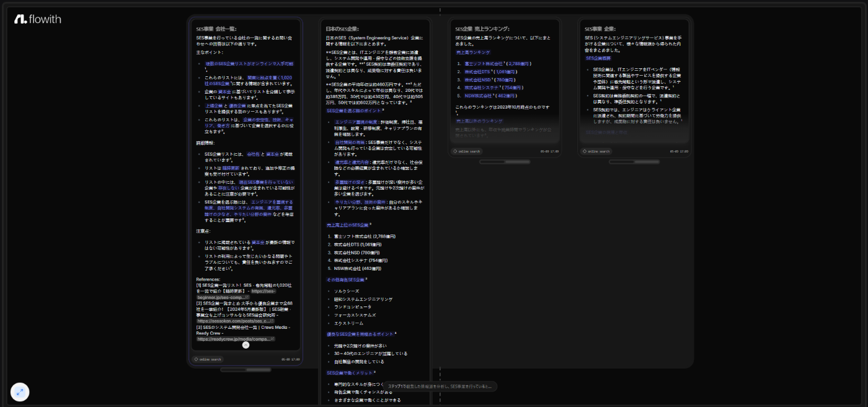Screen dimensions: 868x407
Task: Click the highlighted 'SES企業概要' heading
Action: tap(598, 58)
